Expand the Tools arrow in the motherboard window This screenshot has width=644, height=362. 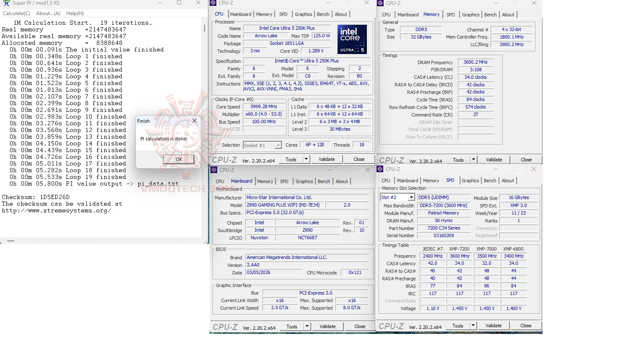coord(307,326)
